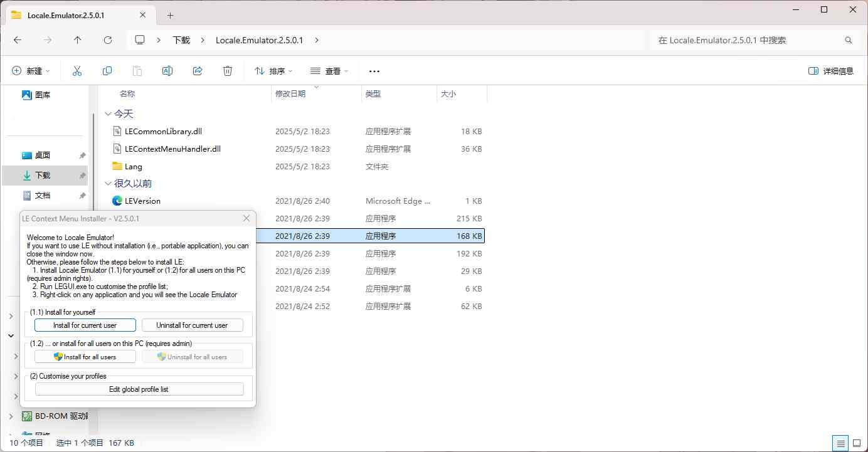Click the 215 KB size cell
Screen dimensions: 868x452
point(469,219)
